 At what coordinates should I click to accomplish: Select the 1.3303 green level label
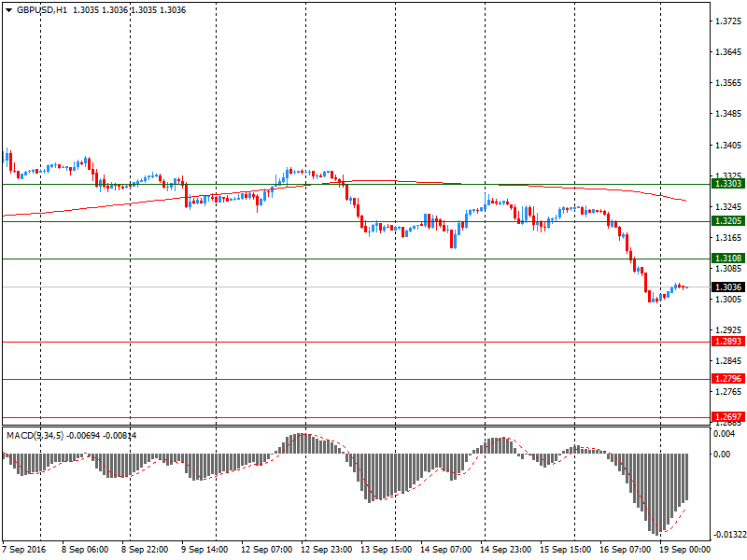pos(728,184)
